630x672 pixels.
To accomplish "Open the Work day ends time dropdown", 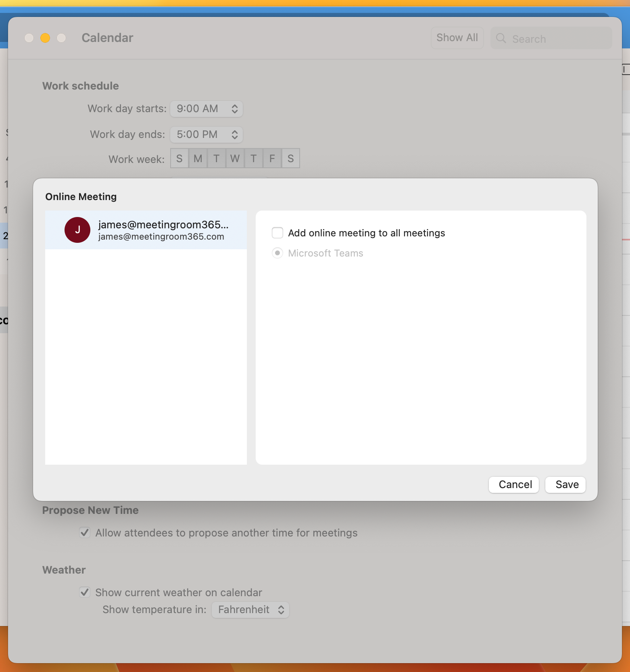I will pyautogui.click(x=206, y=135).
